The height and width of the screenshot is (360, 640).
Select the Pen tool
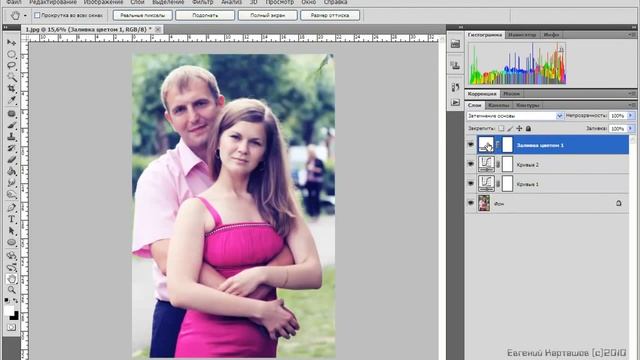click(11, 208)
